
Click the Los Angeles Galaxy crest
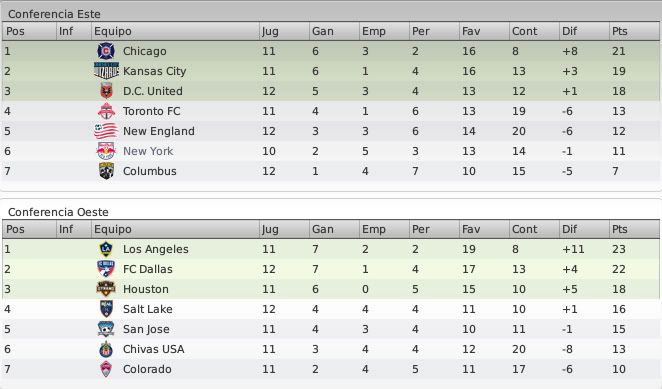click(x=106, y=249)
